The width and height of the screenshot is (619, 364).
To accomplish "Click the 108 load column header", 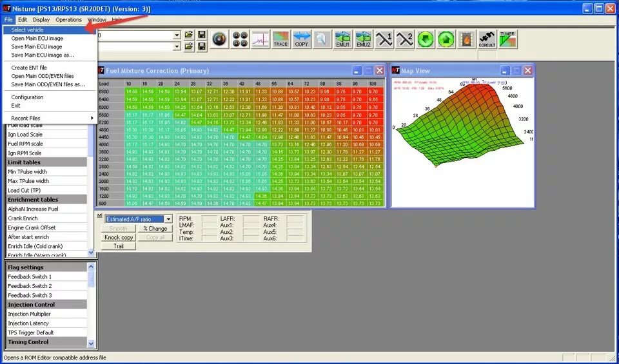I will pos(373,84).
